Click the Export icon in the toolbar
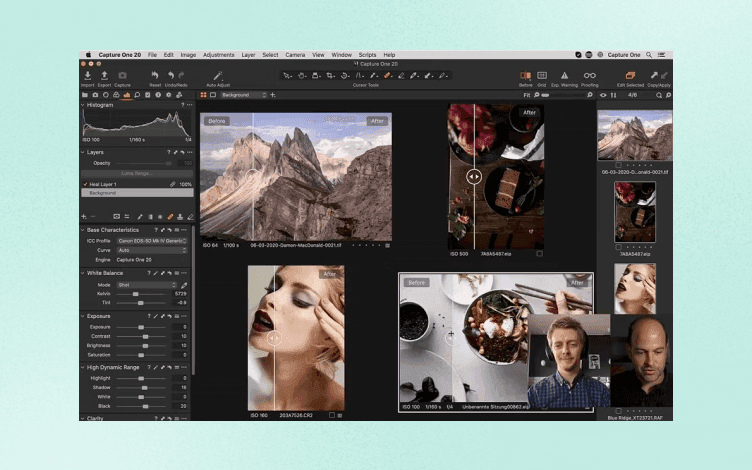This screenshot has width=752, height=470. coord(104,76)
